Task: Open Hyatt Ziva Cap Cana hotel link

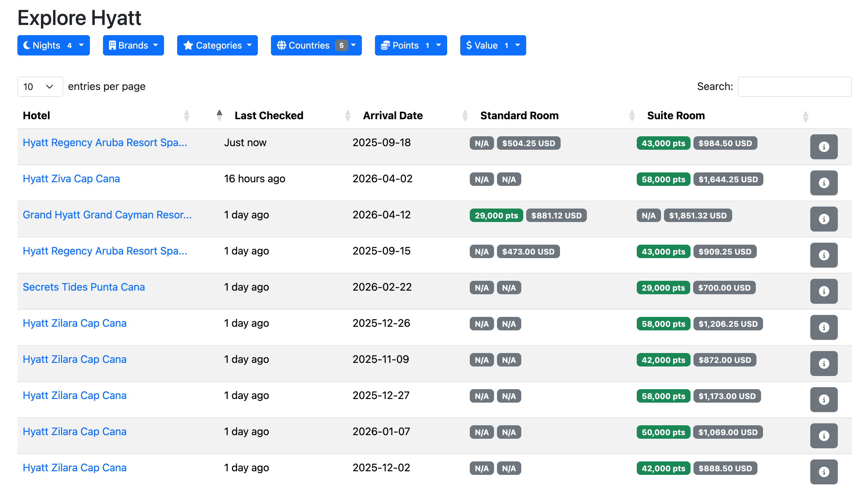Action: tap(71, 178)
